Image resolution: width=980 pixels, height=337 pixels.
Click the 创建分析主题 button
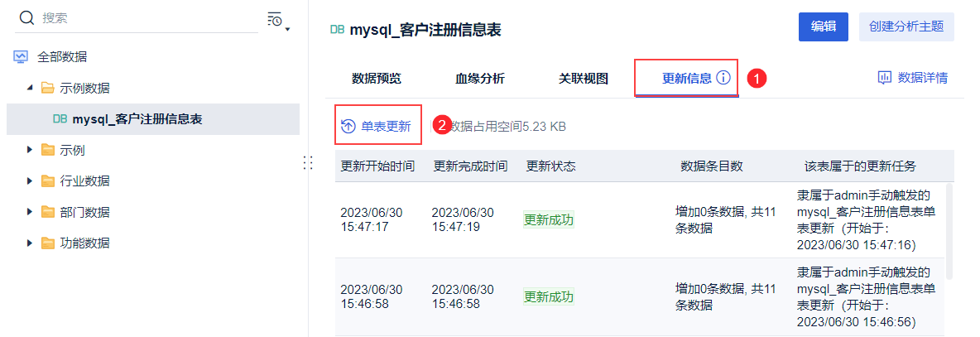[x=906, y=26]
